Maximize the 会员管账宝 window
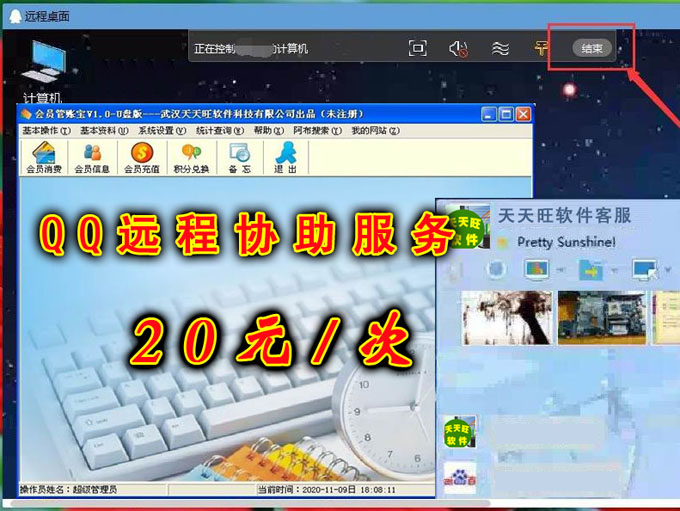Screen dimensions: 680x511 pos(506,115)
